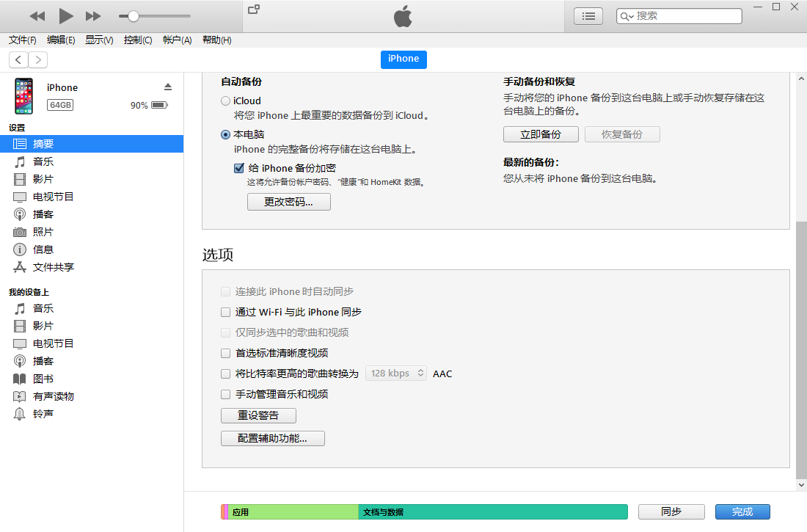
Task: Open the File (文件) menu
Action: pyautogui.click(x=22, y=40)
